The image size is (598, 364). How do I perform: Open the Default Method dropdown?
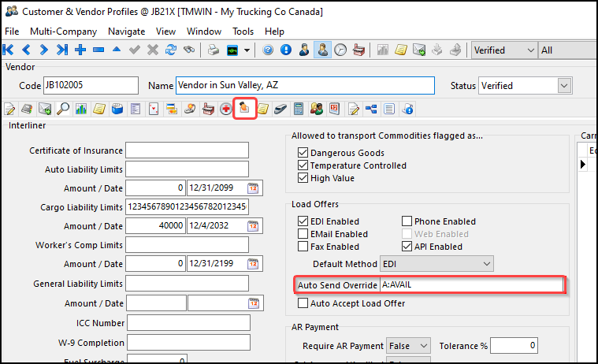(x=487, y=263)
